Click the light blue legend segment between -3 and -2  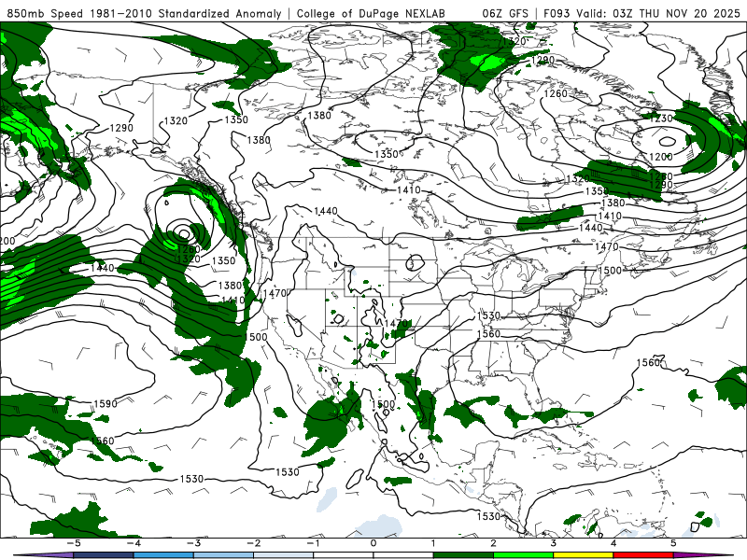[223, 555]
